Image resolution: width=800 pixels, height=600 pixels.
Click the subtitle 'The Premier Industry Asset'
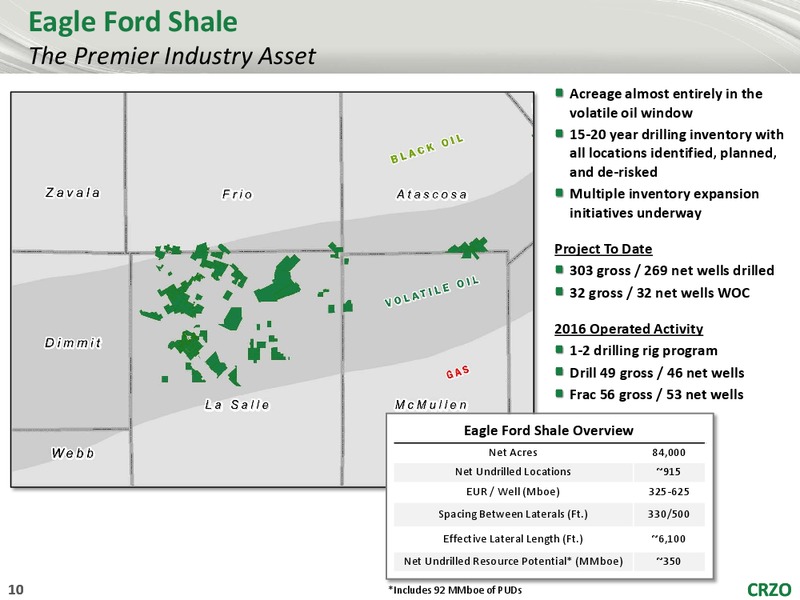172,56
